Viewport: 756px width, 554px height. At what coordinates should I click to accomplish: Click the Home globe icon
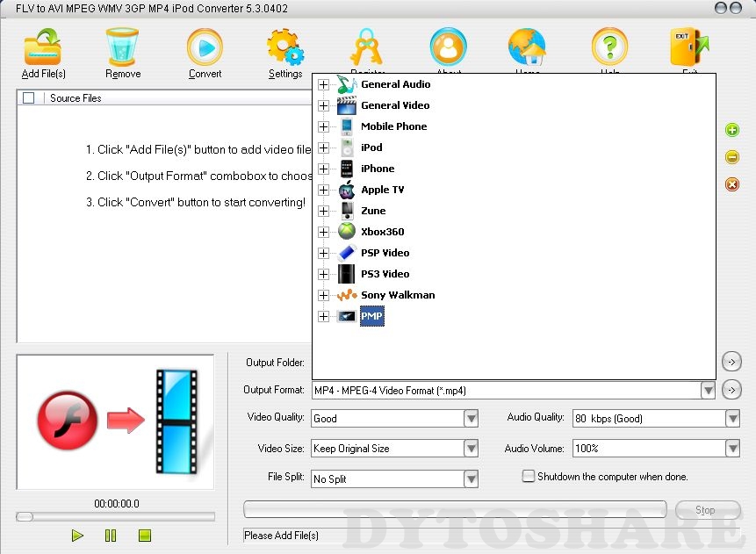527,47
